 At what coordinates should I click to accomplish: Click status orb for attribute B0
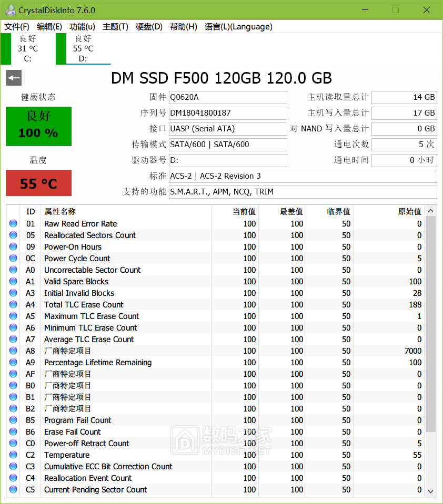click(x=13, y=385)
